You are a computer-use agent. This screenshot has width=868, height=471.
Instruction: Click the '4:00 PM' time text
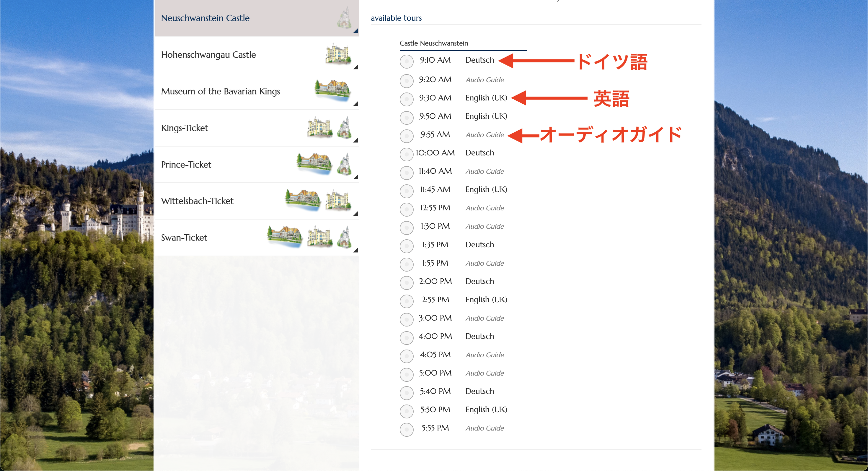point(435,336)
